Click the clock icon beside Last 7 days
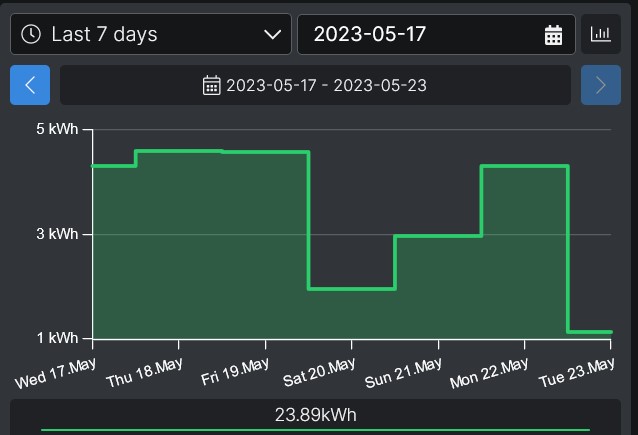Viewport: 638px width, 435px height. (x=31, y=34)
